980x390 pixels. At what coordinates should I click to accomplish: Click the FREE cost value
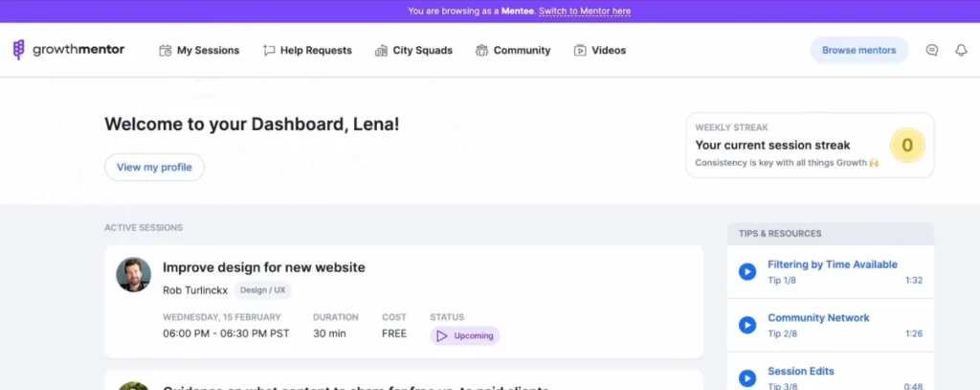[x=394, y=333]
